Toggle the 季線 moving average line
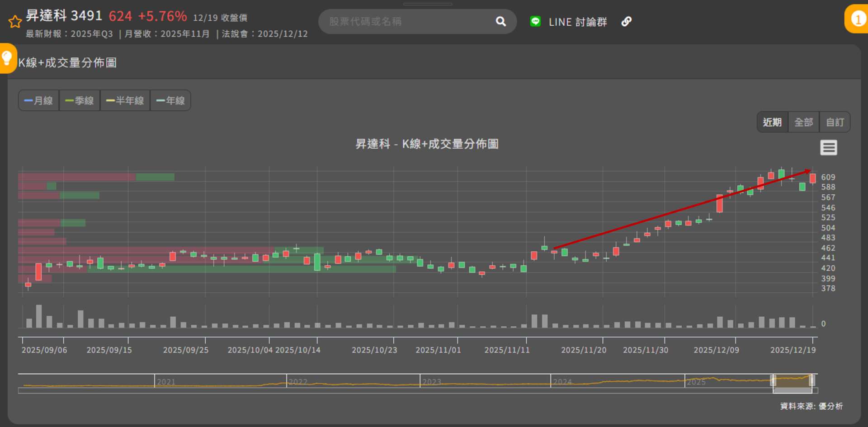The image size is (868, 427). pyautogui.click(x=80, y=100)
